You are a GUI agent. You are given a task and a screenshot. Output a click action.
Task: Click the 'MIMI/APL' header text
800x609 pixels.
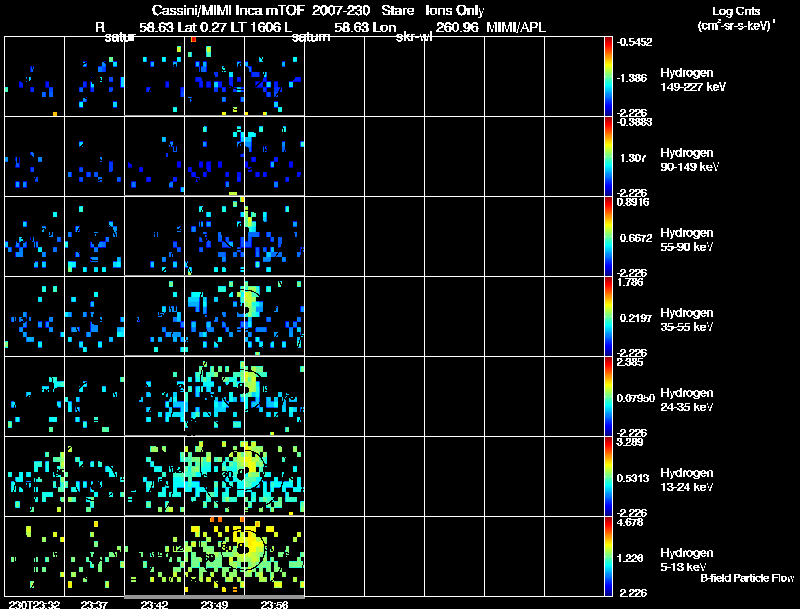pos(515,27)
